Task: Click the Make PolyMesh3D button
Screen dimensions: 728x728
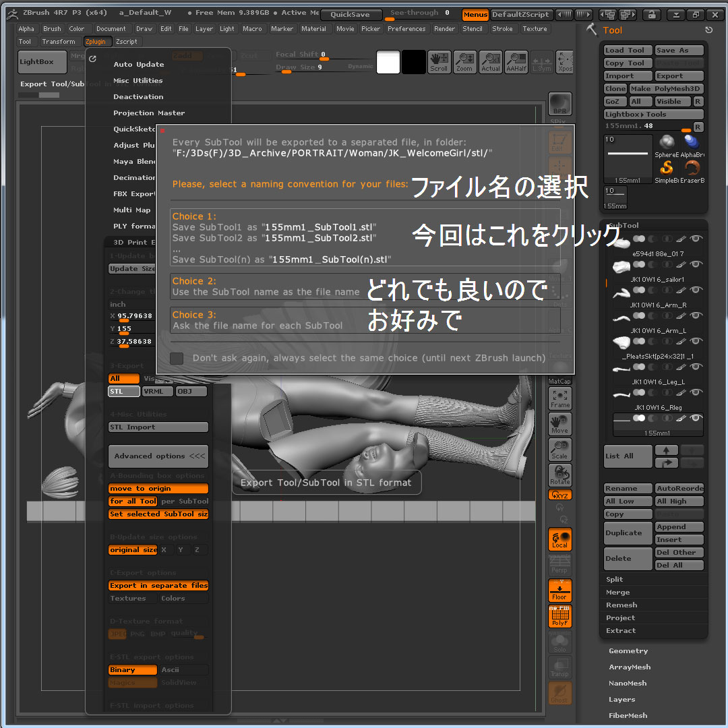Action: coord(666,89)
